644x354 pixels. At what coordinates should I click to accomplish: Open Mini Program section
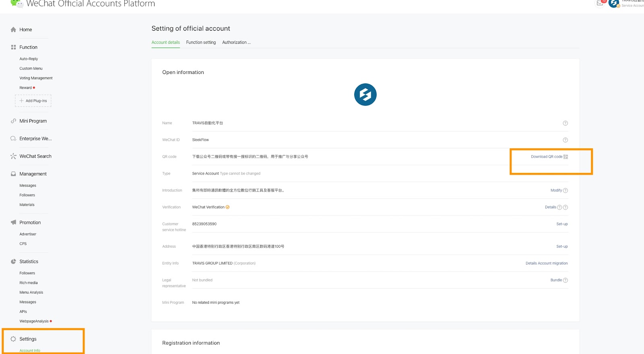33,121
